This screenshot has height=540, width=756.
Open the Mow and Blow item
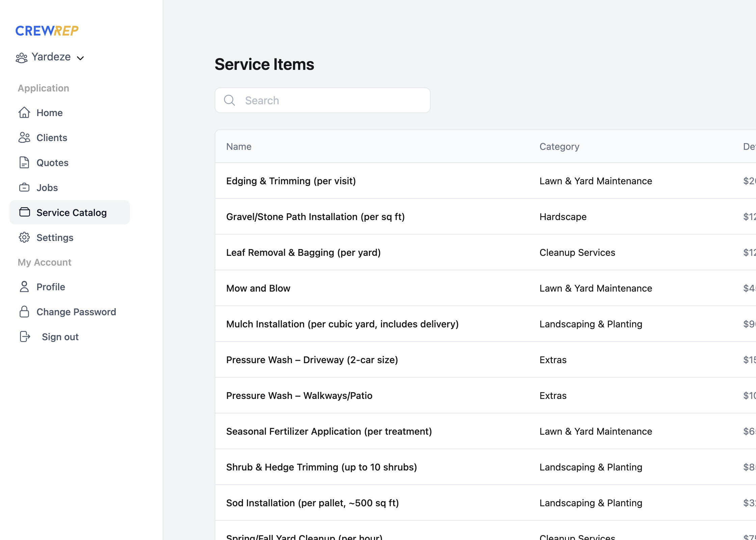click(x=258, y=288)
